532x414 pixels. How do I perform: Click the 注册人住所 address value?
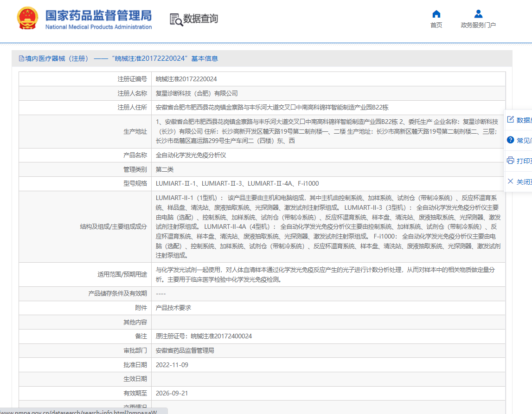tap(272, 107)
